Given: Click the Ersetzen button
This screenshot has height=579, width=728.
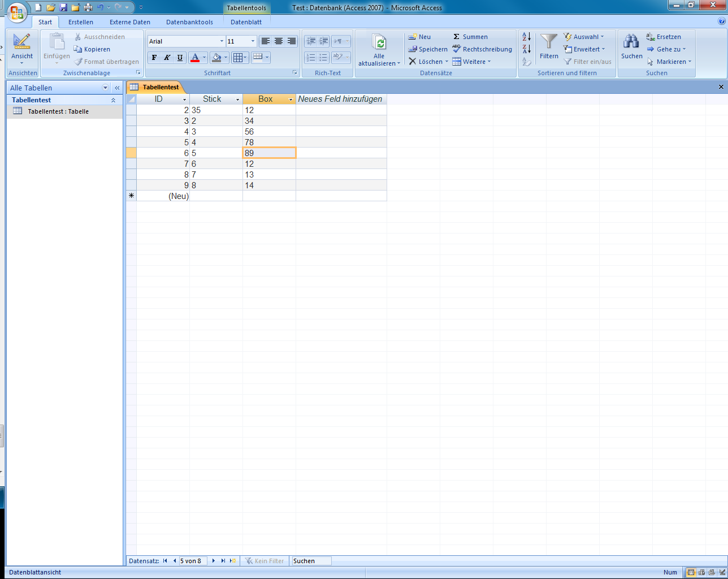Looking at the screenshot, I should (x=664, y=37).
